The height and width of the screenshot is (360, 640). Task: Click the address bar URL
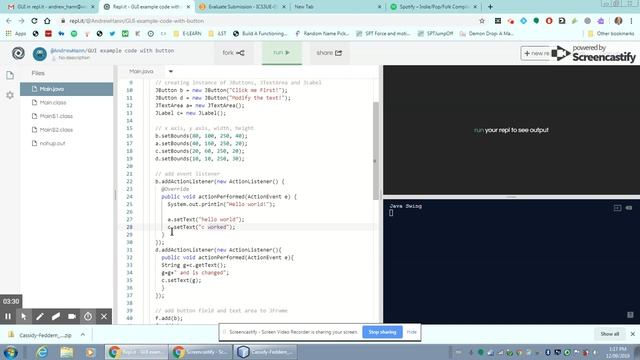(136, 21)
